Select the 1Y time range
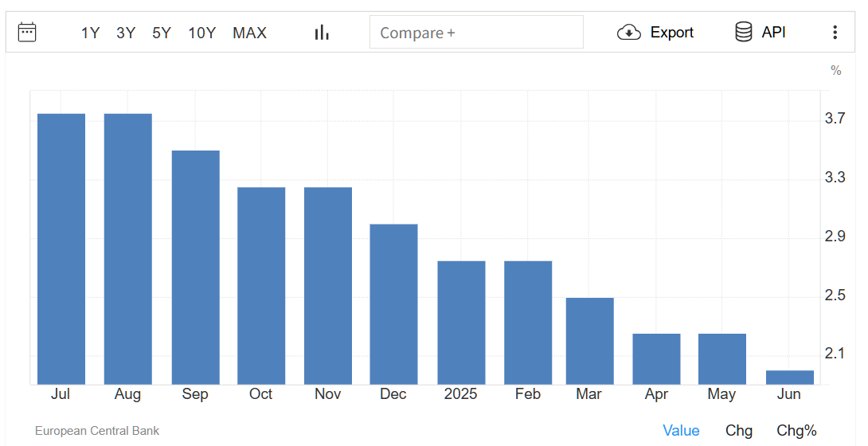 90,33
